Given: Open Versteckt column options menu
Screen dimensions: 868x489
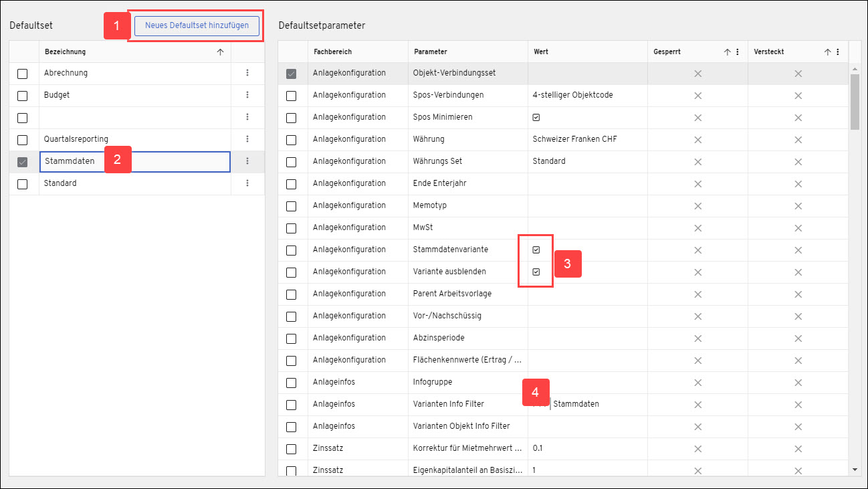Looking at the screenshot, I should (x=838, y=52).
